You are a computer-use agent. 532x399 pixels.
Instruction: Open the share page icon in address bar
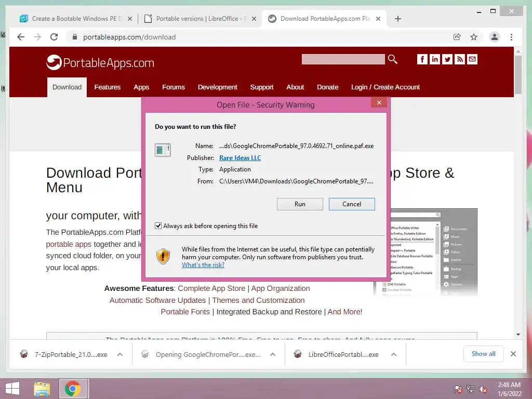pos(457,37)
